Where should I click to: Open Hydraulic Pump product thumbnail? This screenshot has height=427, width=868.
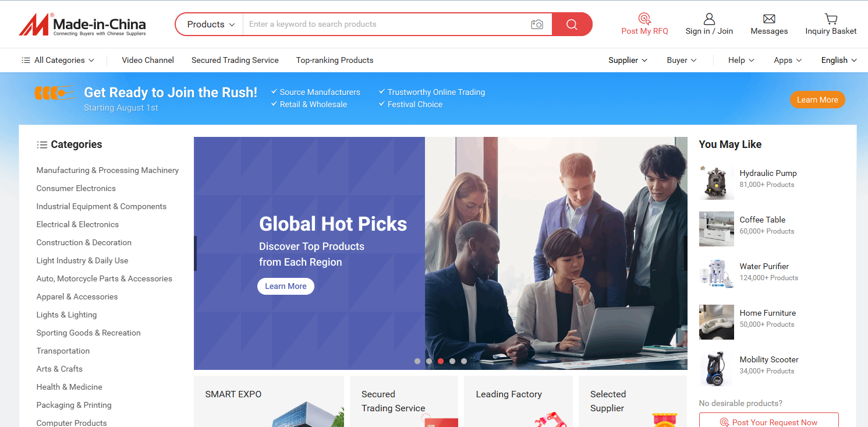[x=717, y=182]
